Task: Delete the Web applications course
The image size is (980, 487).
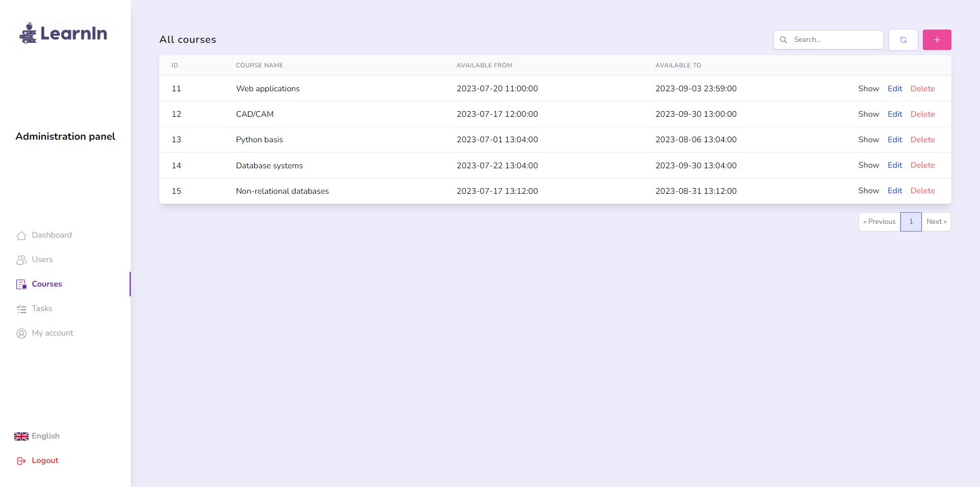Action: click(923, 89)
